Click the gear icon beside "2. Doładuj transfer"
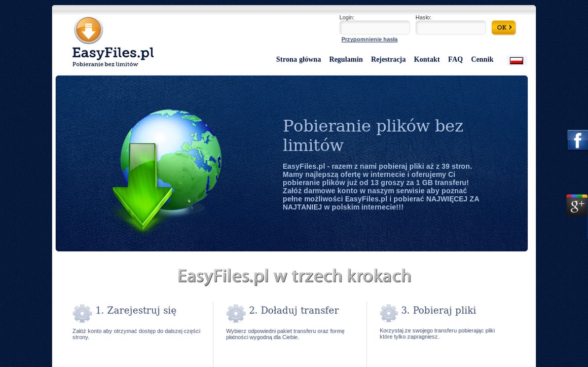The height and width of the screenshot is (367, 588). [235, 313]
